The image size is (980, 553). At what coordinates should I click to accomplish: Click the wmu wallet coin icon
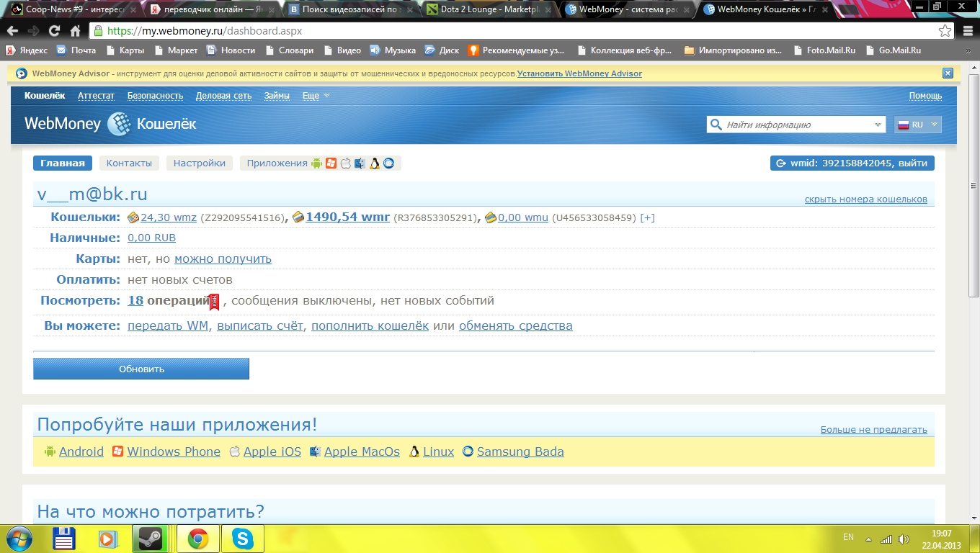click(x=490, y=217)
